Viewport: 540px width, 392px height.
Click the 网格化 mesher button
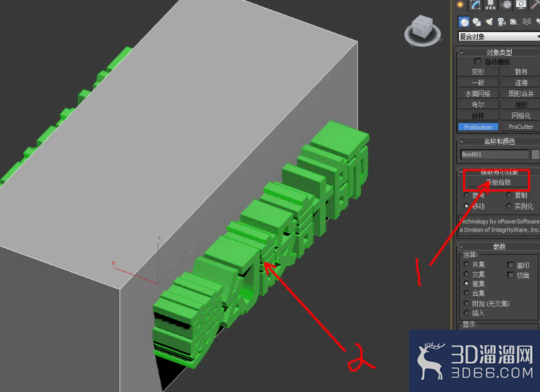tap(520, 116)
